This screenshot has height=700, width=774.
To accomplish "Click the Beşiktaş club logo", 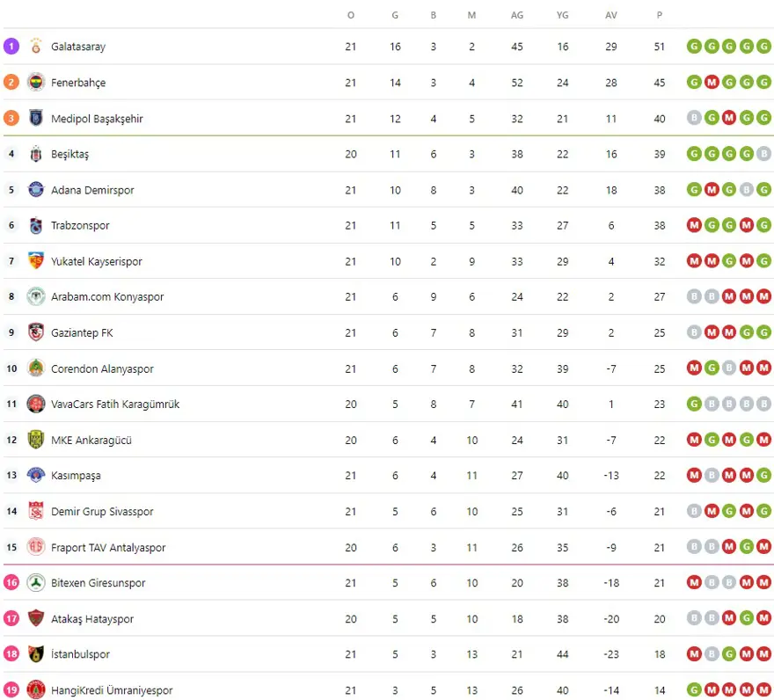I will coord(36,154).
